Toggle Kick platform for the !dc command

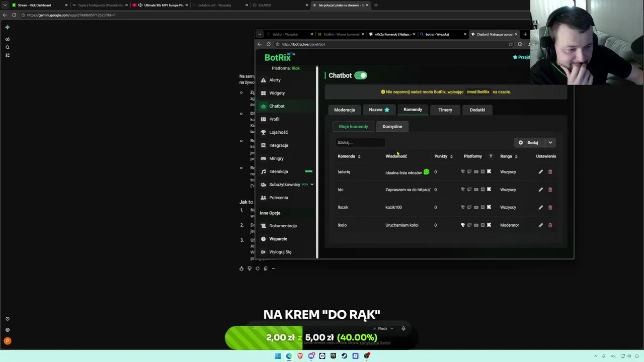pyautogui.click(x=489, y=190)
